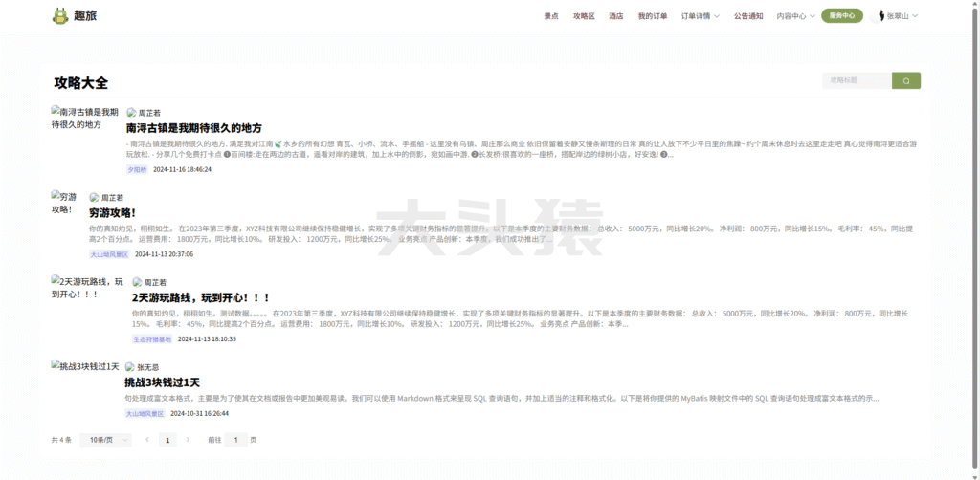This screenshot has width=980, height=480.
Task: Open the article 穷游攻略!
Action: tap(113, 213)
